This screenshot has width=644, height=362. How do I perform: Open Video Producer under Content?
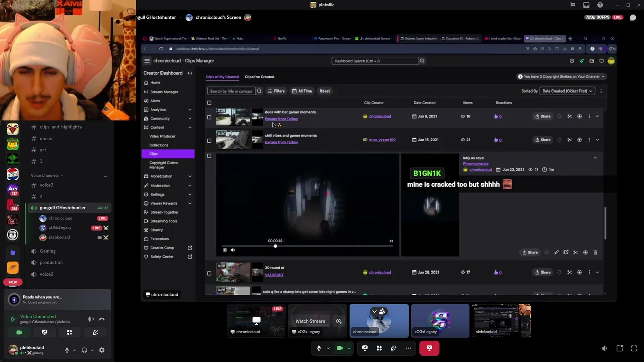(x=162, y=136)
